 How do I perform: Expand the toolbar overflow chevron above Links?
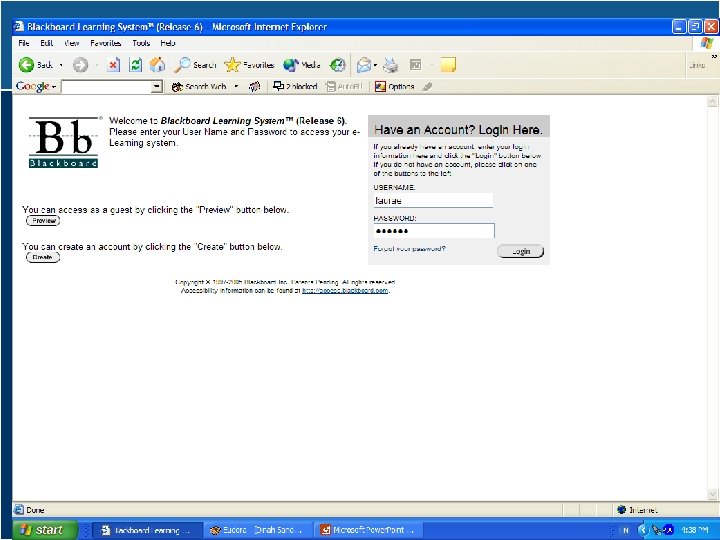pyautogui.click(x=714, y=56)
